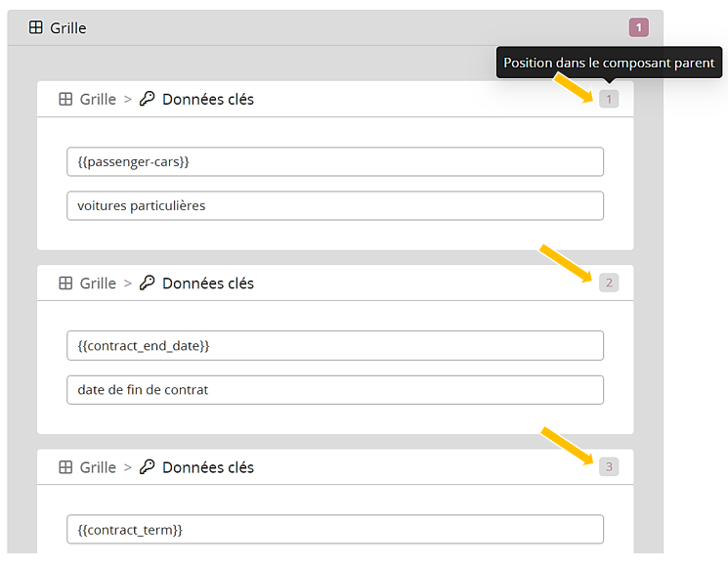This screenshot has width=728, height=567.
Task: Open the Grille breadcrumb in the first card
Action: (98, 99)
